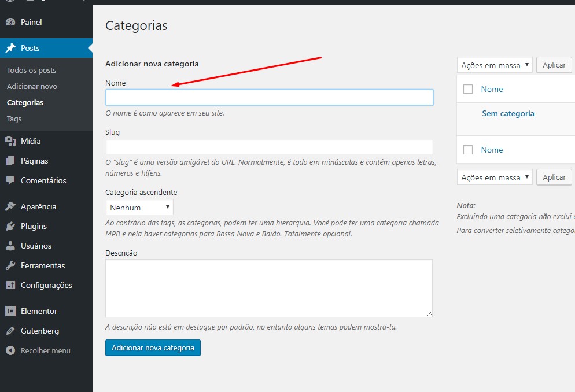Tick the select-all checkbox in the table footer
The image size is (575, 392).
click(468, 150)
